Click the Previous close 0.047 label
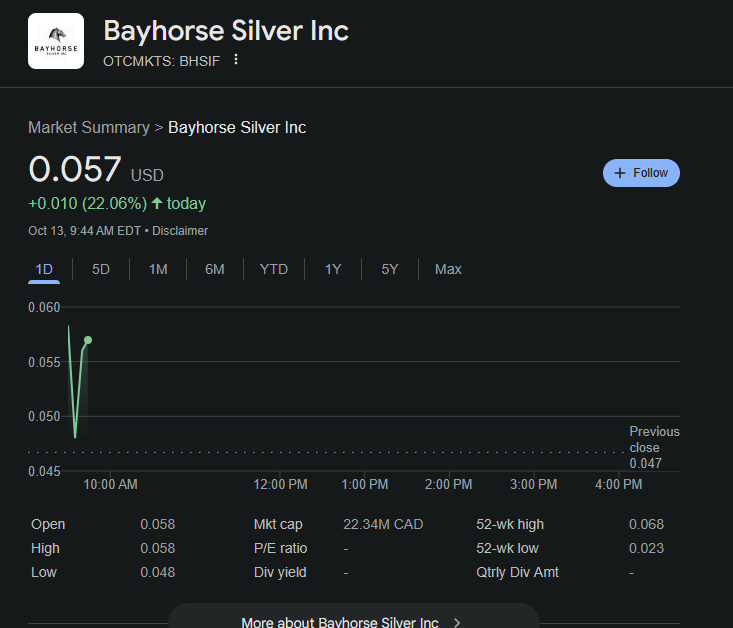This screenshot has width=733, height=628. 654,448
